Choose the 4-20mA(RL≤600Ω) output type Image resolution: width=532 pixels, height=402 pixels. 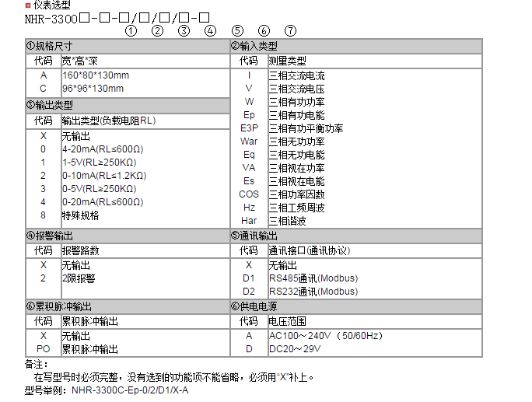pyautogui.click(x=103, y=149)
